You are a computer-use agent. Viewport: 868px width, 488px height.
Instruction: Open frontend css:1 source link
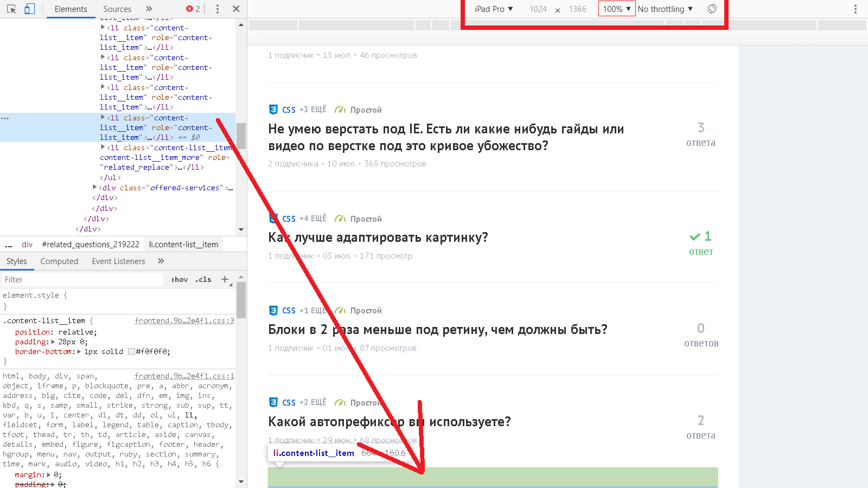(x=184, y=376)
